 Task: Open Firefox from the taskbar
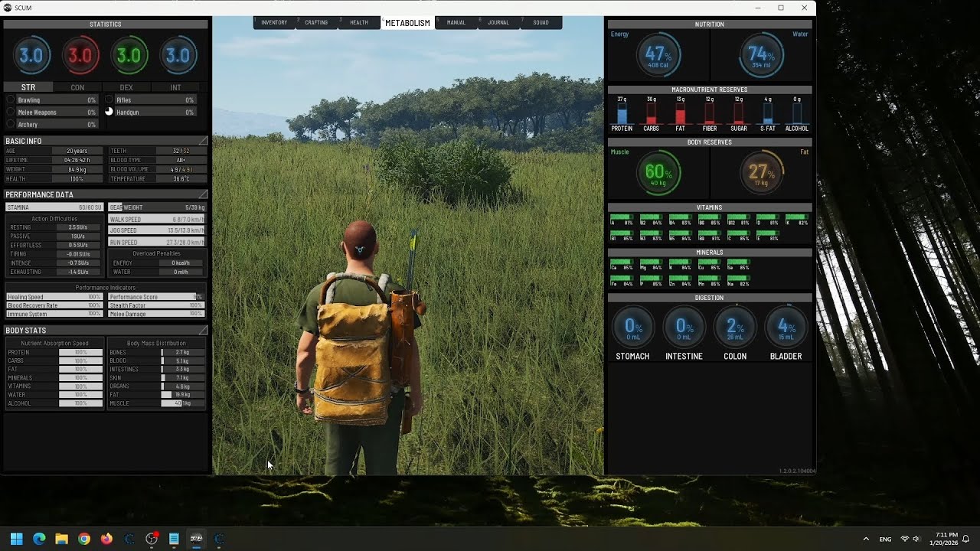click(106, 539)
